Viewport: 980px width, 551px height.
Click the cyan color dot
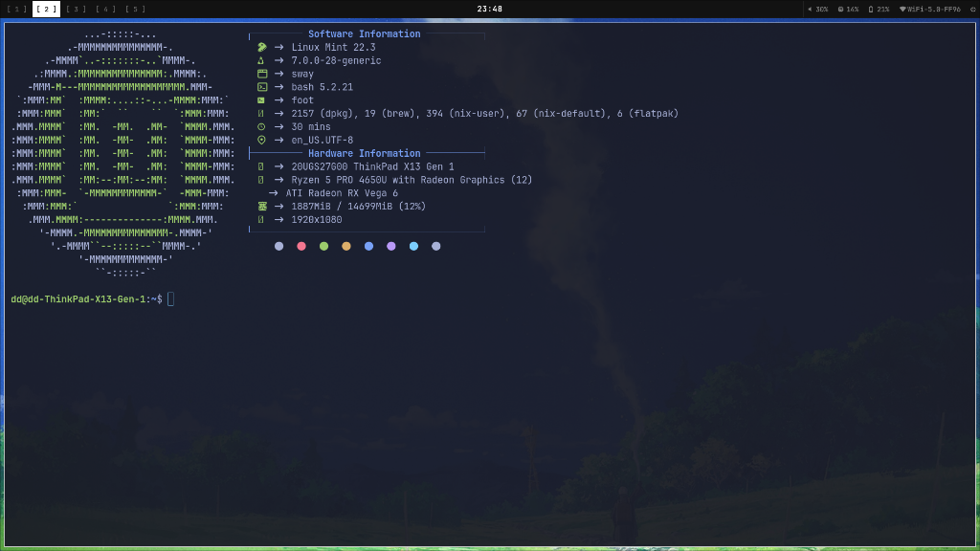pyautogui.click(x=413, y=246)
